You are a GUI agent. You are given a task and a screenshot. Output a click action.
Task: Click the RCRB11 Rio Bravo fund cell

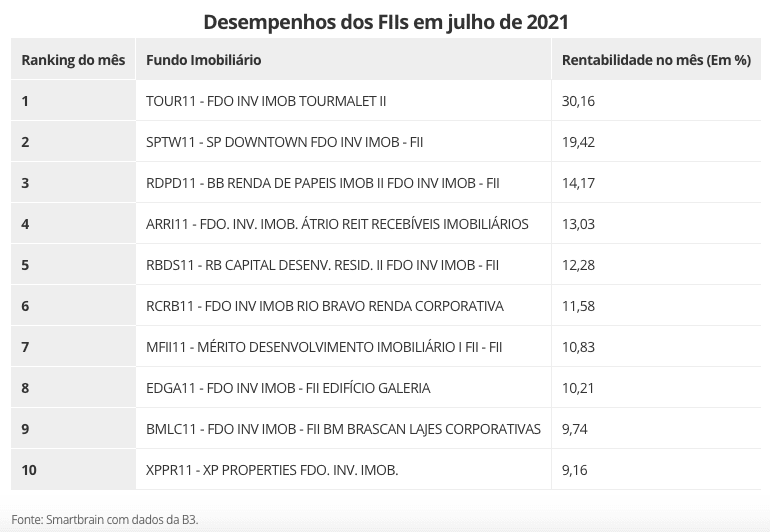324,306
